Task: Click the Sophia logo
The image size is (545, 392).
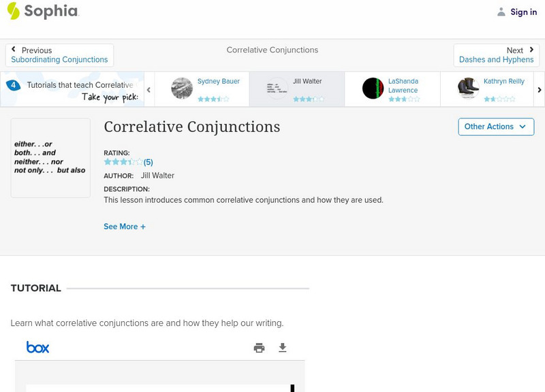Action: [x=42, y=11]
